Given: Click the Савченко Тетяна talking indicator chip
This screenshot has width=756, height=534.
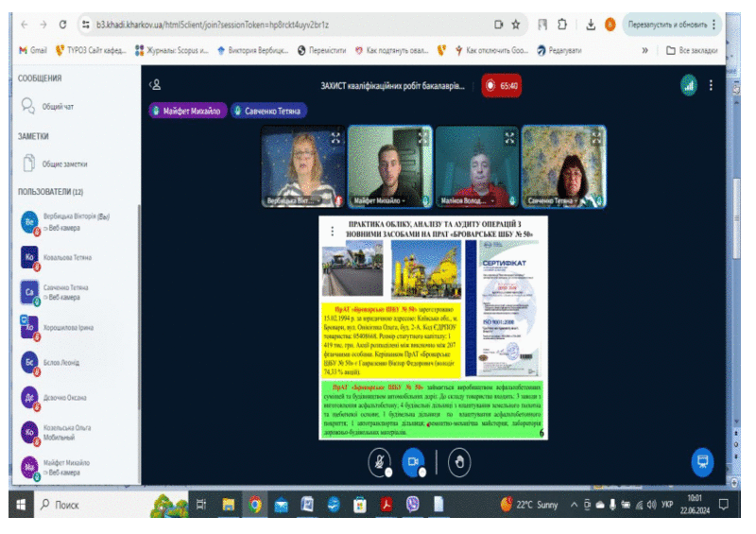Looking at the screenshot, I should pyautogui.click(x=268, y=111).
